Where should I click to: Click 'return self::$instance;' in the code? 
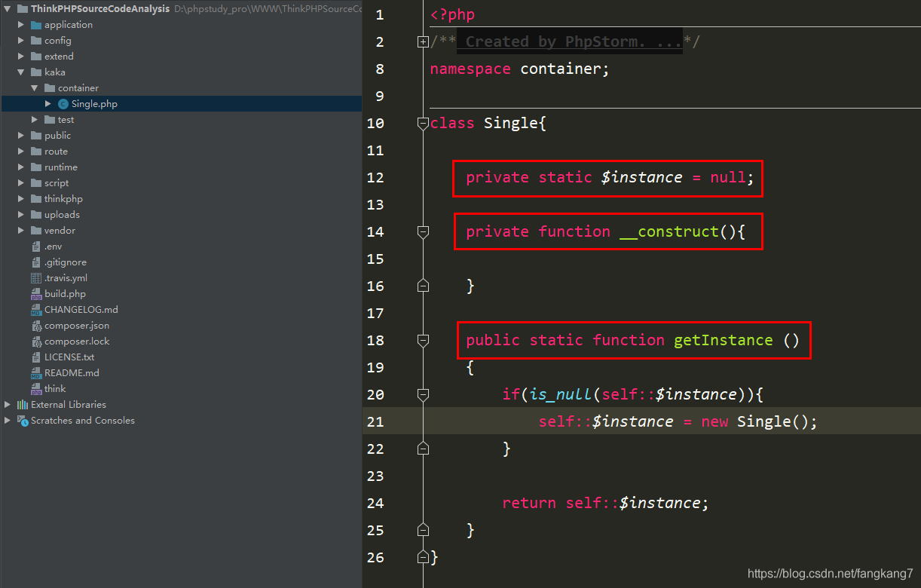click(605, 503)
